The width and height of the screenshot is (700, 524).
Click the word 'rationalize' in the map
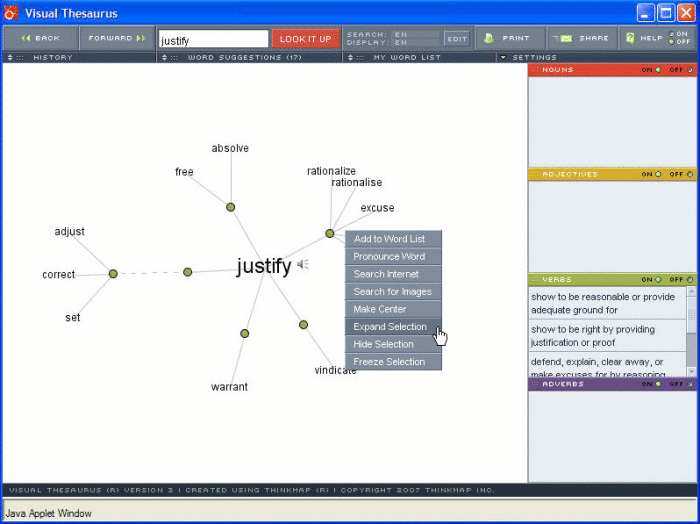(331, 171)
